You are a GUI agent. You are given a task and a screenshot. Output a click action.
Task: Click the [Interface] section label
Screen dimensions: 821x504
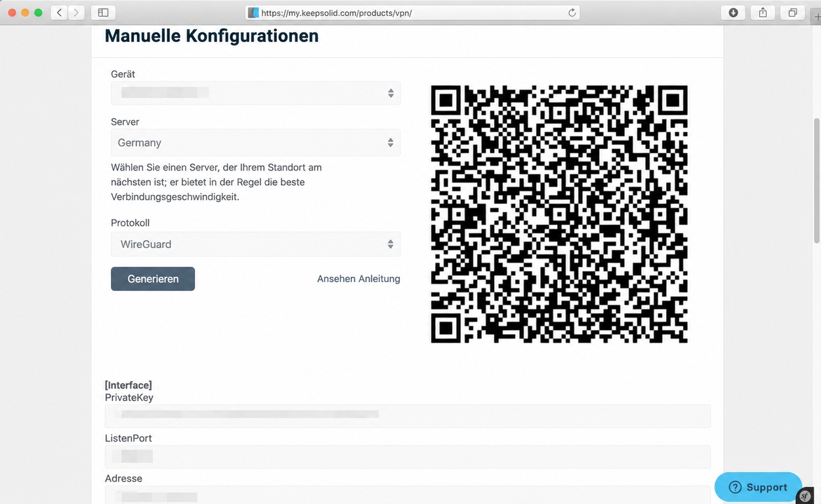[129, 385]
